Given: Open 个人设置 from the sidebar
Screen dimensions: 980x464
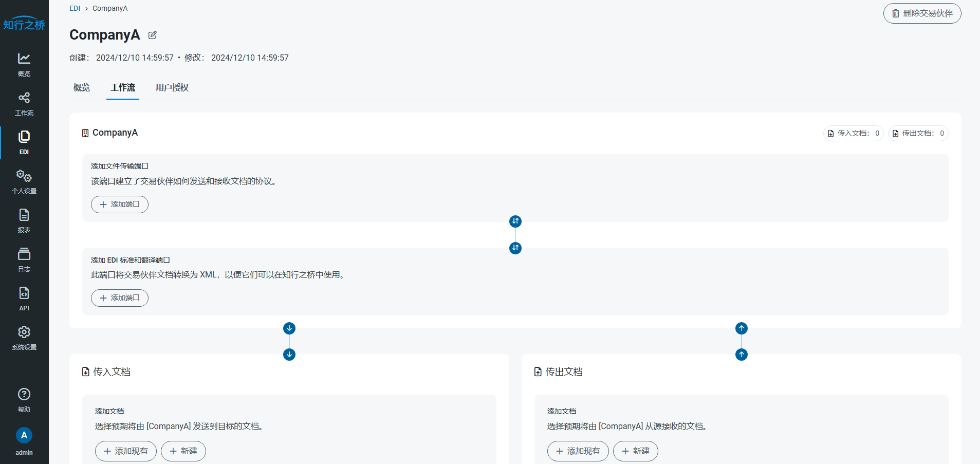Looking at the screenshot, I should coord(24,181).
